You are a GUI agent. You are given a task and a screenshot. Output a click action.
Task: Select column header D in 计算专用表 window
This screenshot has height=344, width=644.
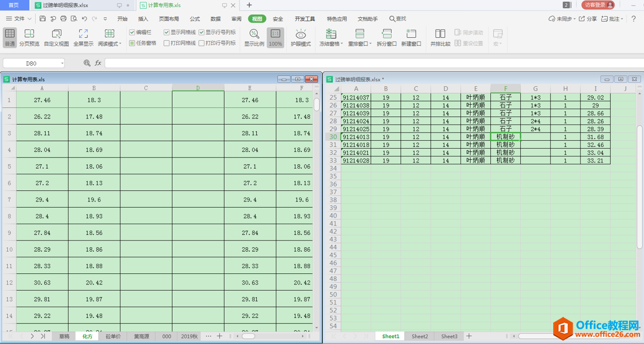[198, 88]
